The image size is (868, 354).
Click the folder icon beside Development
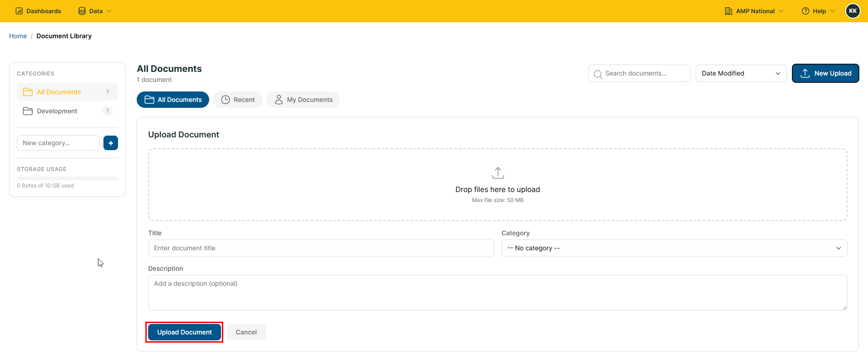click(28, 111)
